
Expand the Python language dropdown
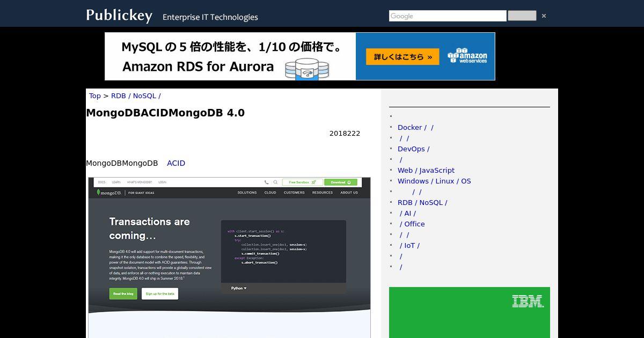pyautogui.click(x=239, y=289)
